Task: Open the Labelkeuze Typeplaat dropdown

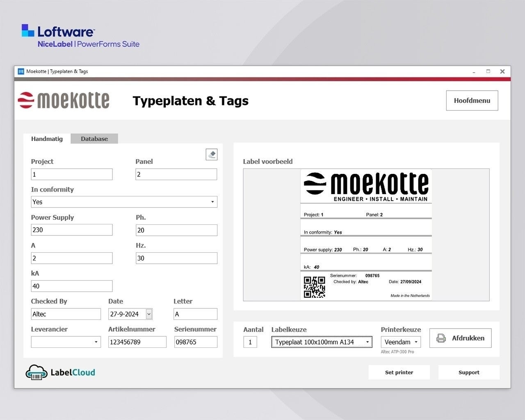Action: (x=367, y=342)
